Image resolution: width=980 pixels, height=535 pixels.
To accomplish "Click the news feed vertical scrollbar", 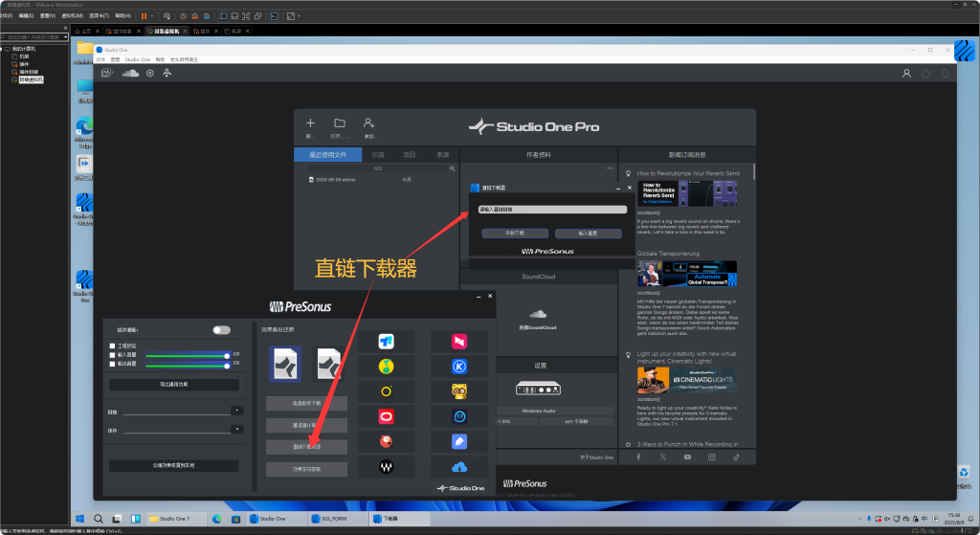I will point(754,172).
